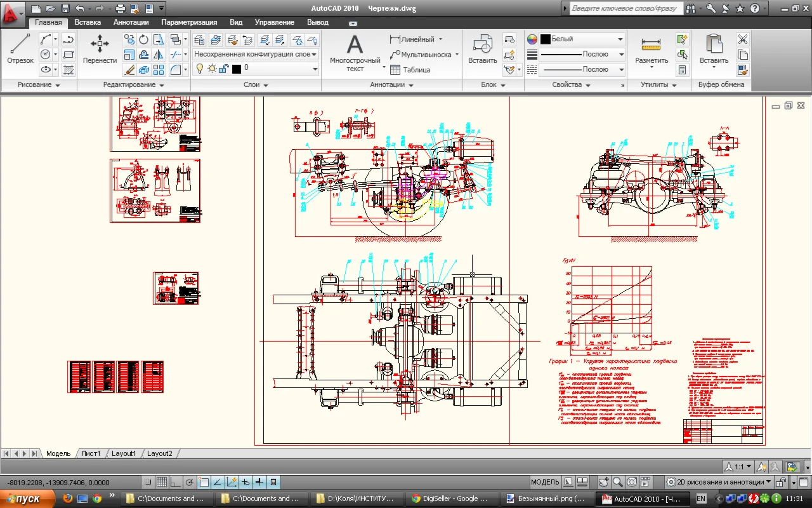Toggle grid display in the status bar

(x=162, y=482)
